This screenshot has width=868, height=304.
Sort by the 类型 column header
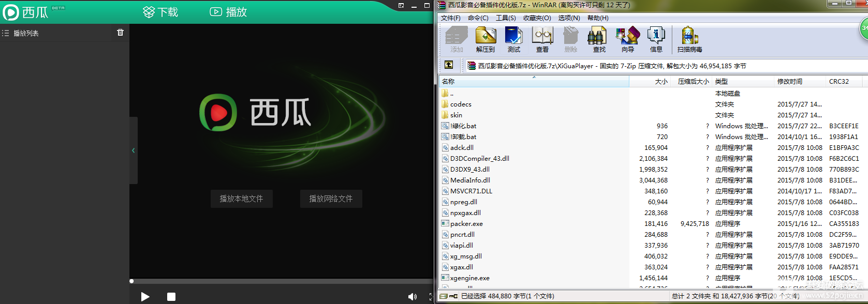743,82
